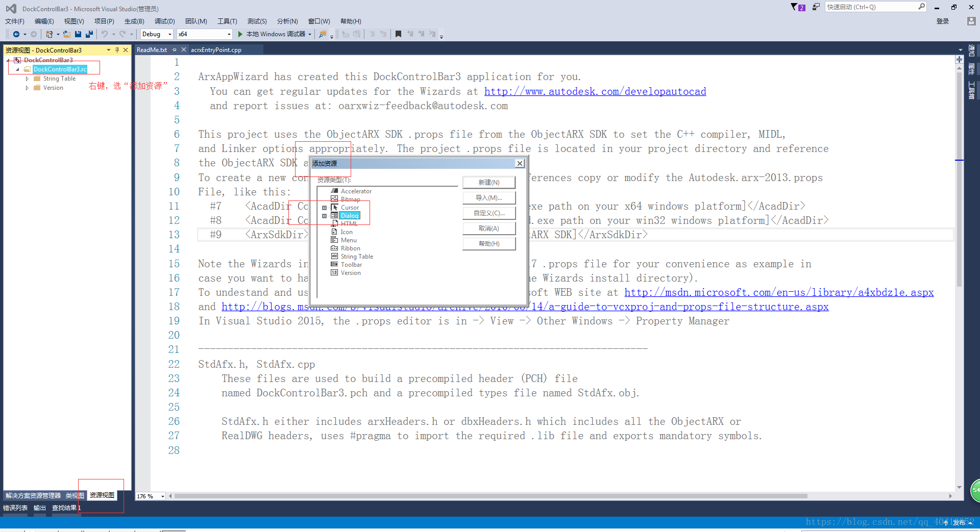Click the search magnifier in Quick Launch
Screen dimensions: 980x532
pos(921,7)
